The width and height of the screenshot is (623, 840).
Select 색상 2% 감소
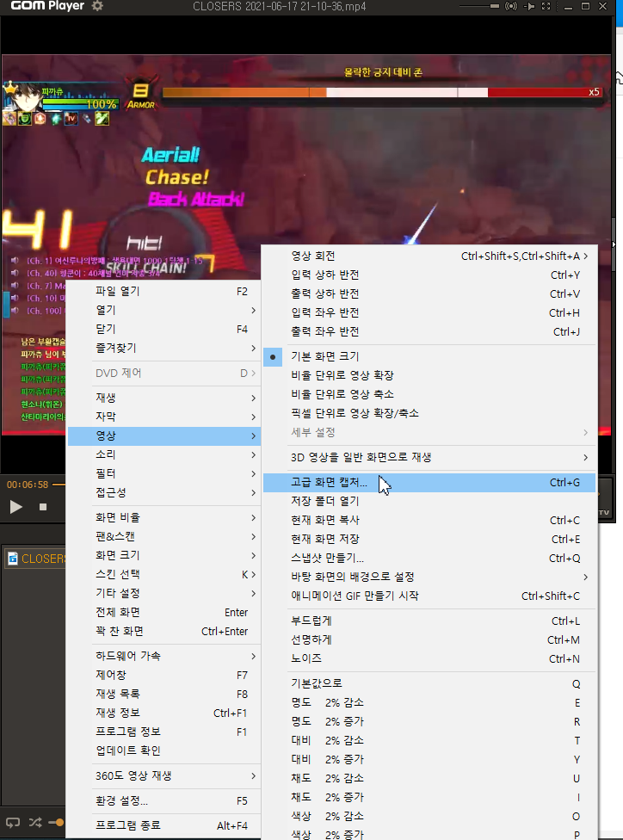point(429,817)
